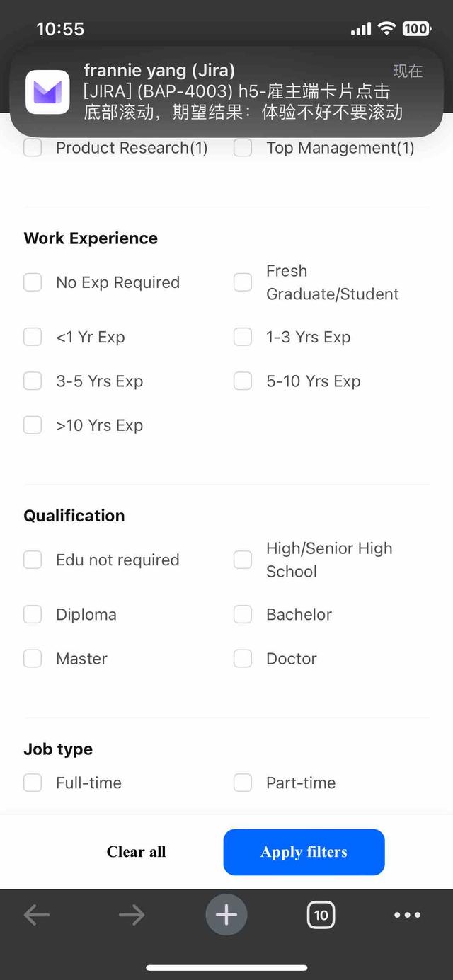Check the Top Management(1) checkbox
Screen dimensions: 453x980
243,148
